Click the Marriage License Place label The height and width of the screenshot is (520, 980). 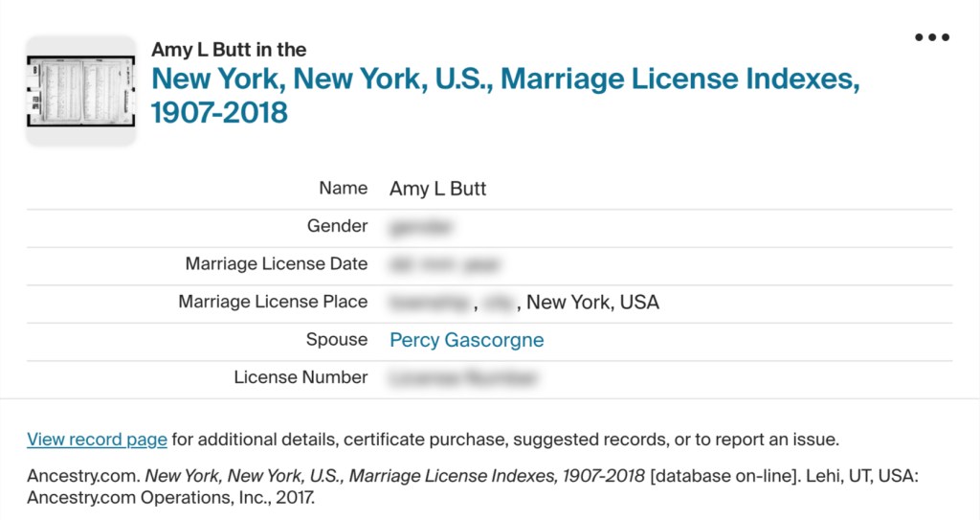coord(273,302)
